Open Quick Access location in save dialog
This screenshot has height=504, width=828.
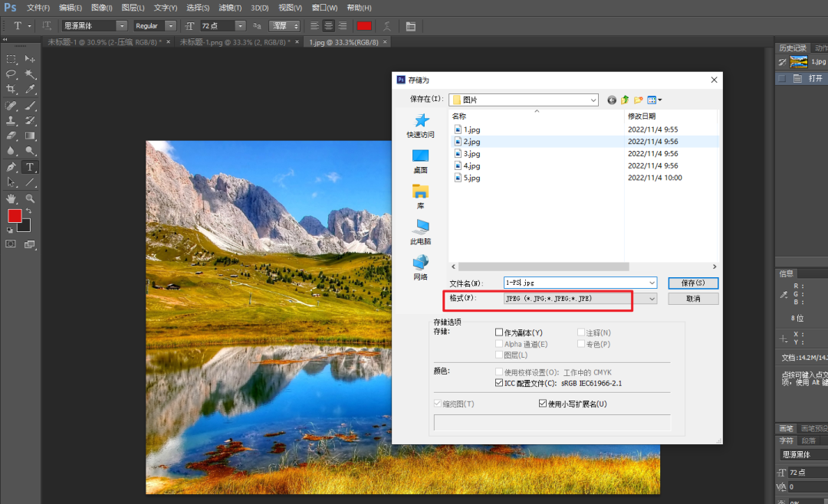[420, 126]
